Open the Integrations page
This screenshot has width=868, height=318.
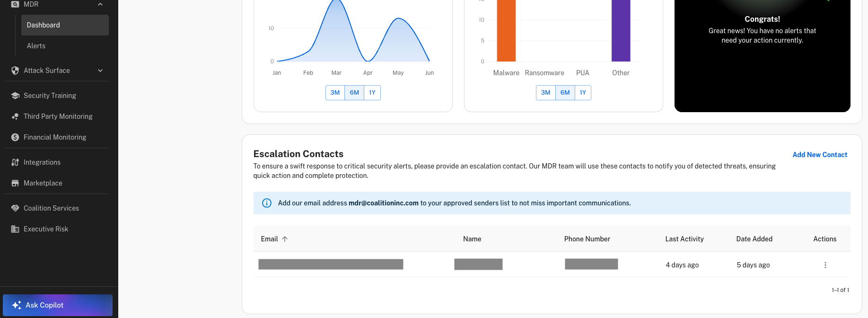tap(42, 162)
